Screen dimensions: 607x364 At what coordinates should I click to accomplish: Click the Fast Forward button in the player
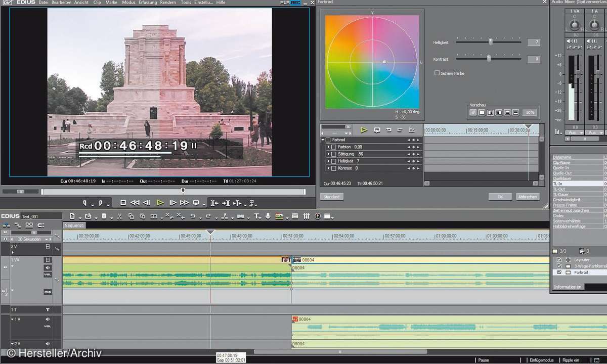[x=184, y=203]
